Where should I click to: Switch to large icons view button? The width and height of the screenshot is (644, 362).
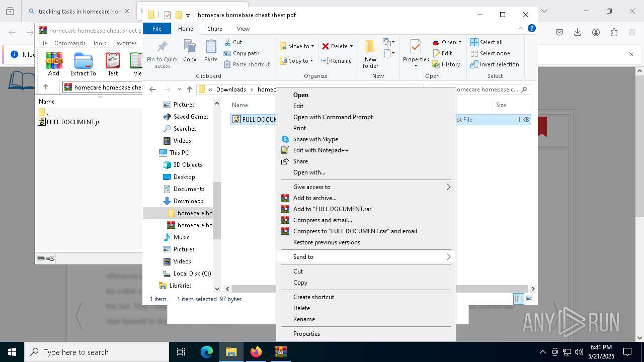point(529,299)
